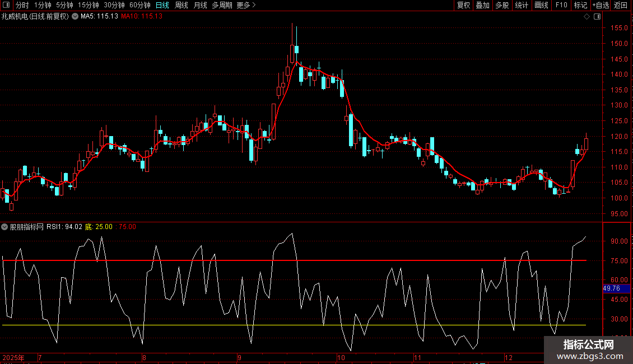
Task: Select the 1分钟 timeframe
Action: coord(43,5)
